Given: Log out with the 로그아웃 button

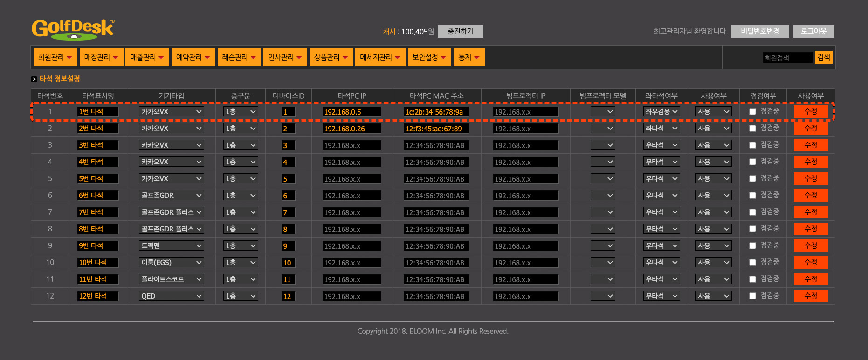Looking at the screenshot, I should 813,31.
